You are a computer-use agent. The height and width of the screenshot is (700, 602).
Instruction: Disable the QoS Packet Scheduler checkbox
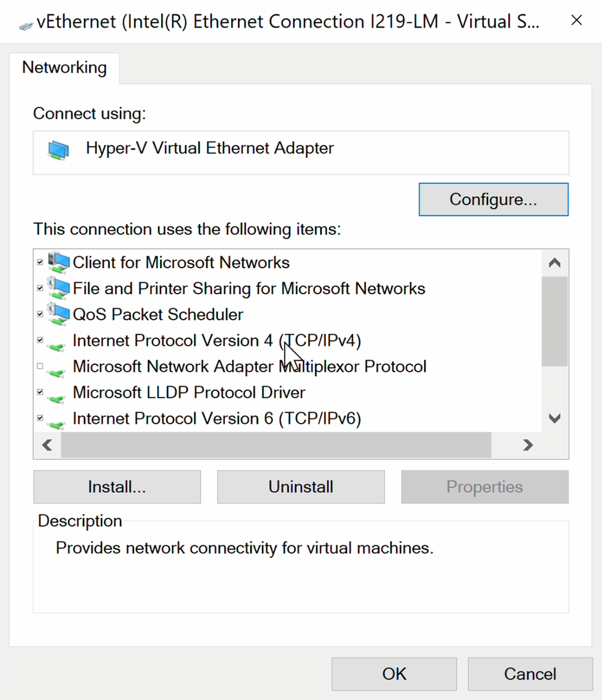40,314
